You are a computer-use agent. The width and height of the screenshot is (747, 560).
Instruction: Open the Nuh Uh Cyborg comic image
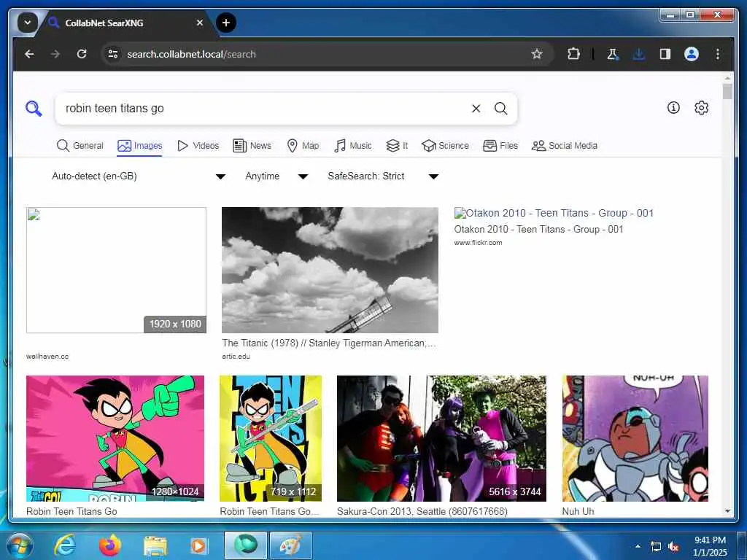[x=635, y=438]
